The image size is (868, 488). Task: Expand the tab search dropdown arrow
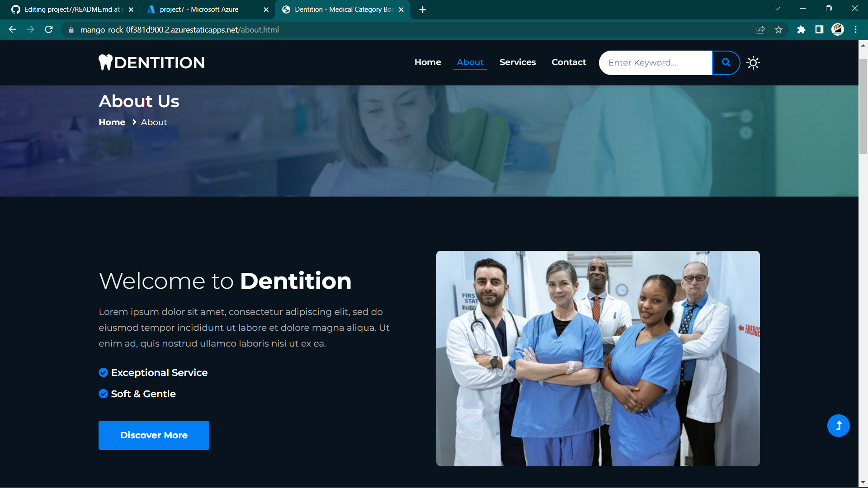pyautogui.click(x=777, y=9)
